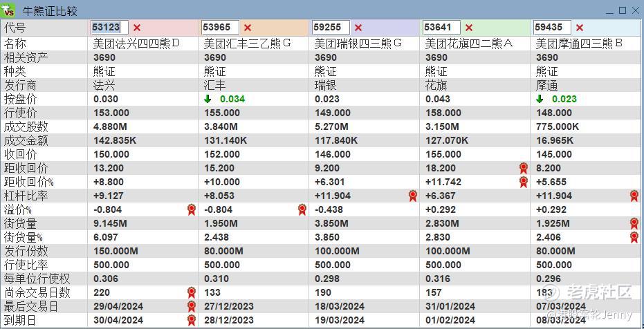
Task: Select the 行使价 row label
Action: [x=20, y=113]
